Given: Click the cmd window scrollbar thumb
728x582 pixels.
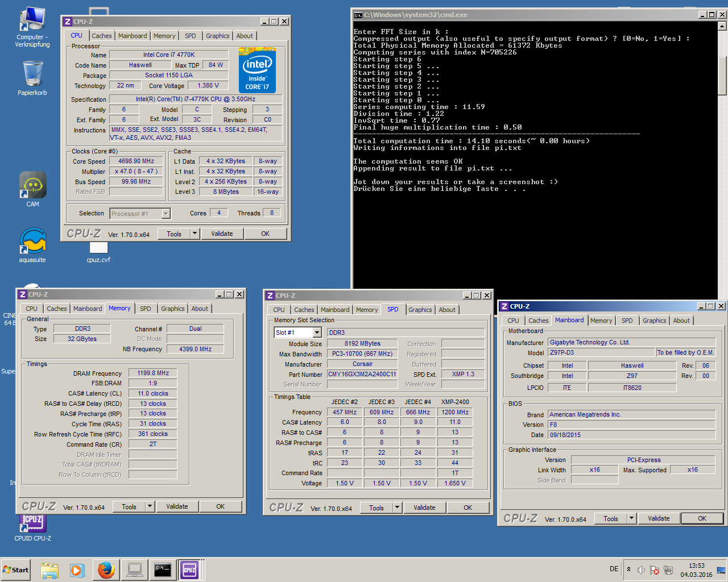Looking at the screenshot, I should click(722, 75).
